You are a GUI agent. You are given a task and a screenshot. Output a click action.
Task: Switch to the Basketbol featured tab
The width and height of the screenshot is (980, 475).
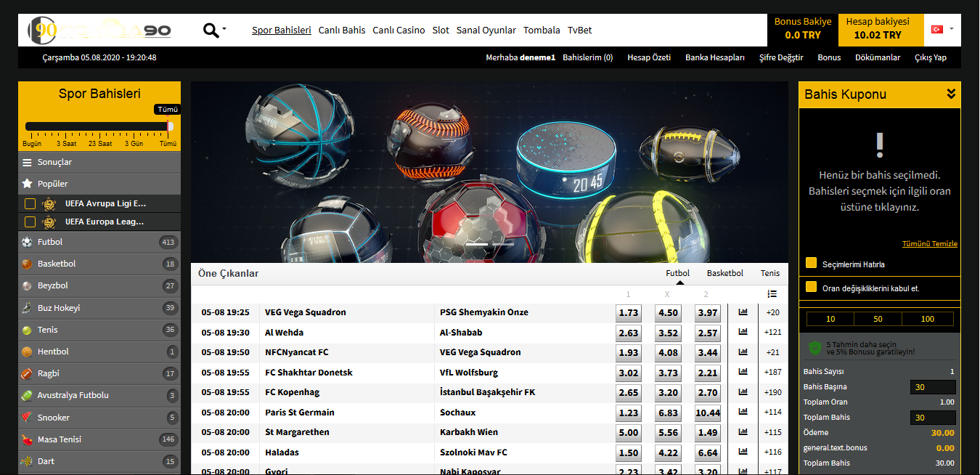[724, 273]
